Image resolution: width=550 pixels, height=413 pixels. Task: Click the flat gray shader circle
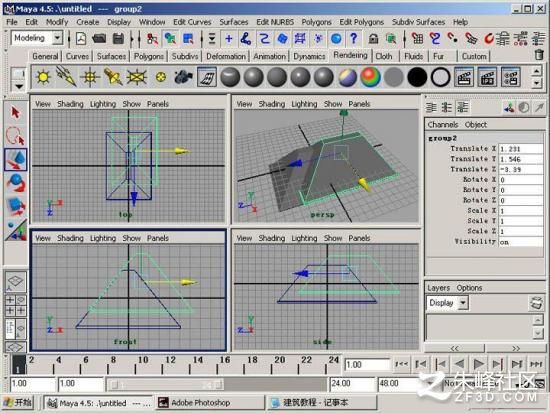click(394, 77)
